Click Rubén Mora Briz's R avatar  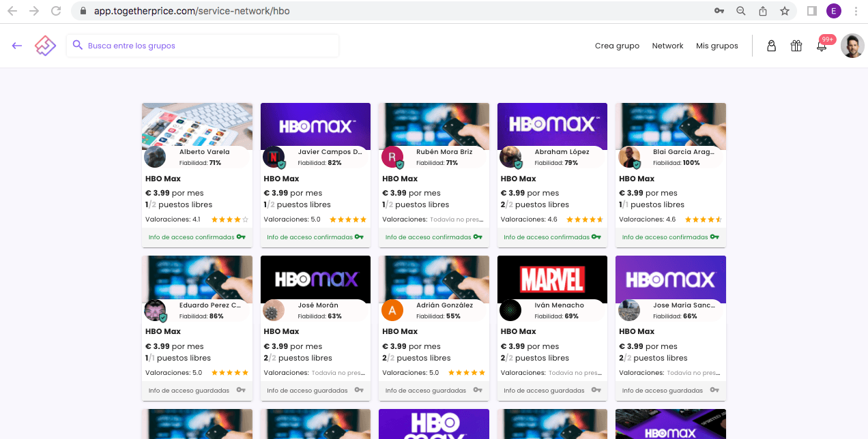[392, 157]
